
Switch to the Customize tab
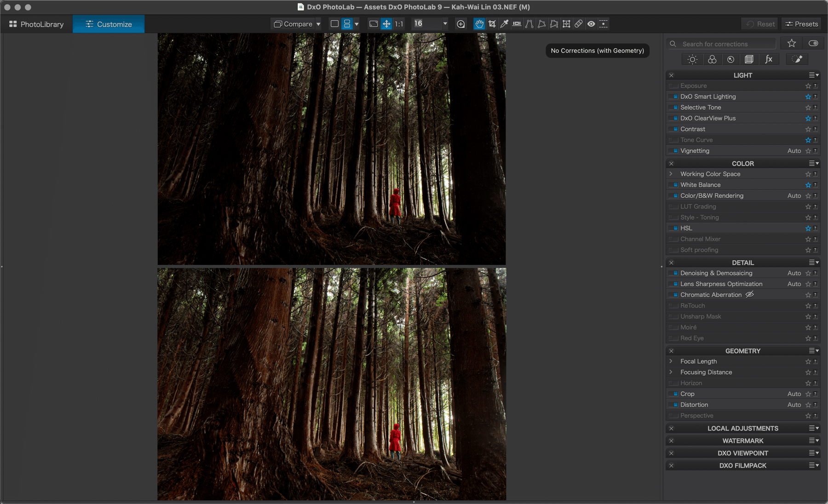pos(109,24)
